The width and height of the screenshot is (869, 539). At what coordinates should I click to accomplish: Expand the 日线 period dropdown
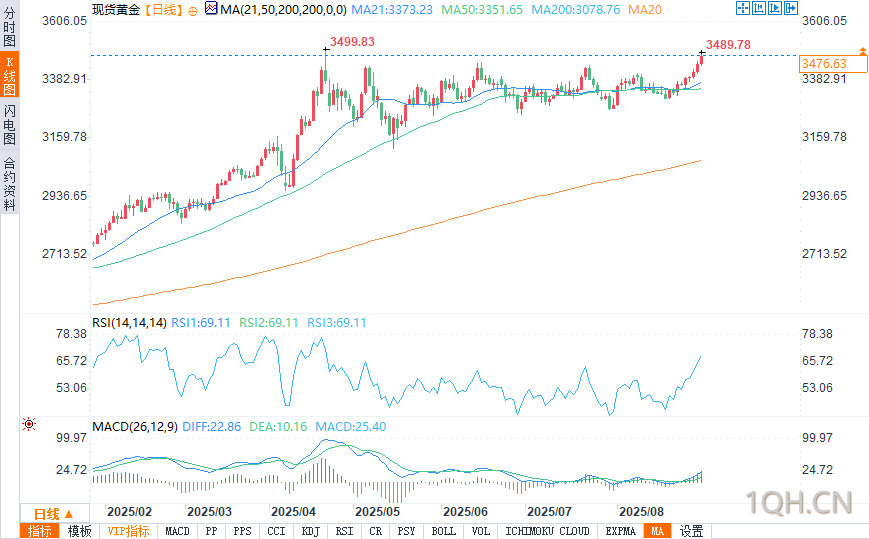tap(54, 514)
